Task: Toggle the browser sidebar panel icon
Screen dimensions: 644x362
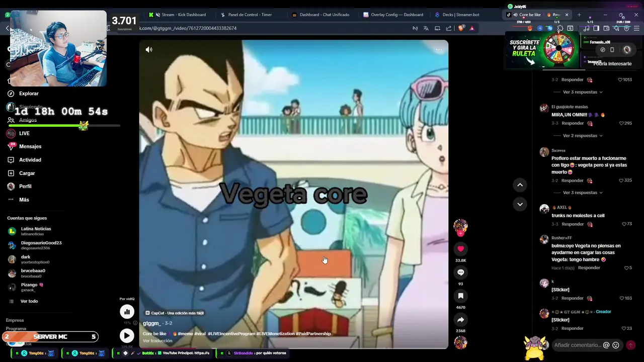Action: (596, 29)
